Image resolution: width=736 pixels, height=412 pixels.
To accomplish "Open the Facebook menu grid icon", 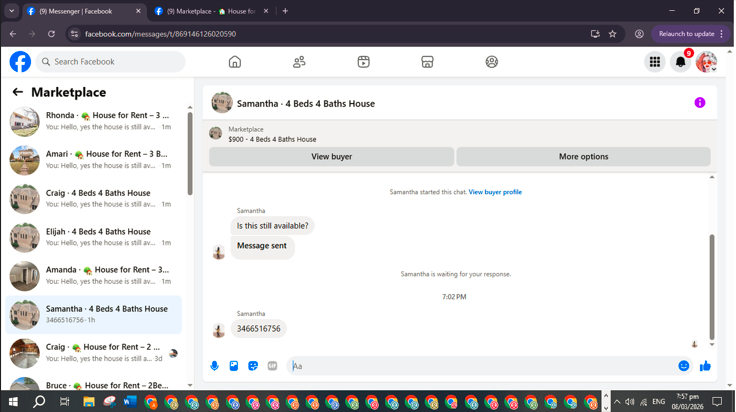I will [x=655, y=62].
